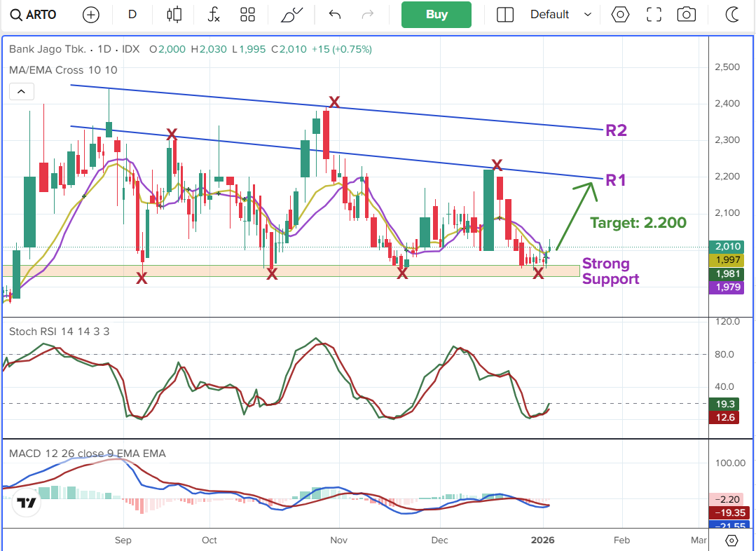Viewport: 756px width, 551px height.
Task: Click the -2.20 MACD histogram tag
Action: tap(727, 499)
